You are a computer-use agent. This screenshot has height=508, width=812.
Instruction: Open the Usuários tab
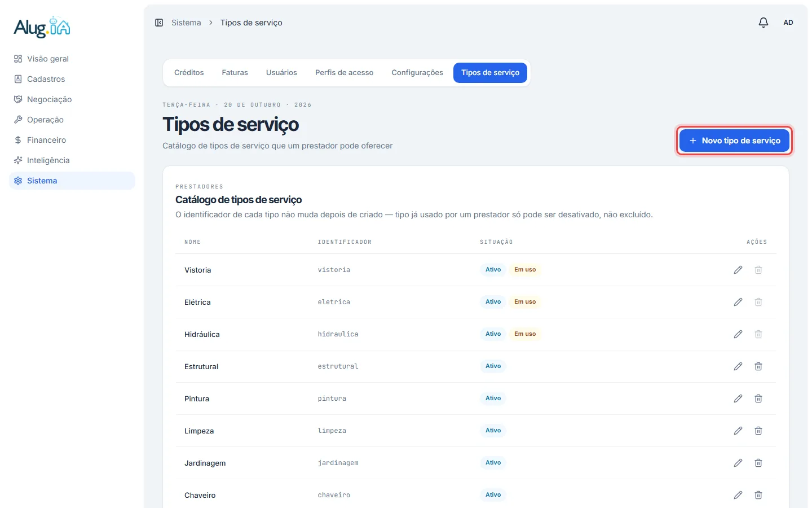point(281,73)
